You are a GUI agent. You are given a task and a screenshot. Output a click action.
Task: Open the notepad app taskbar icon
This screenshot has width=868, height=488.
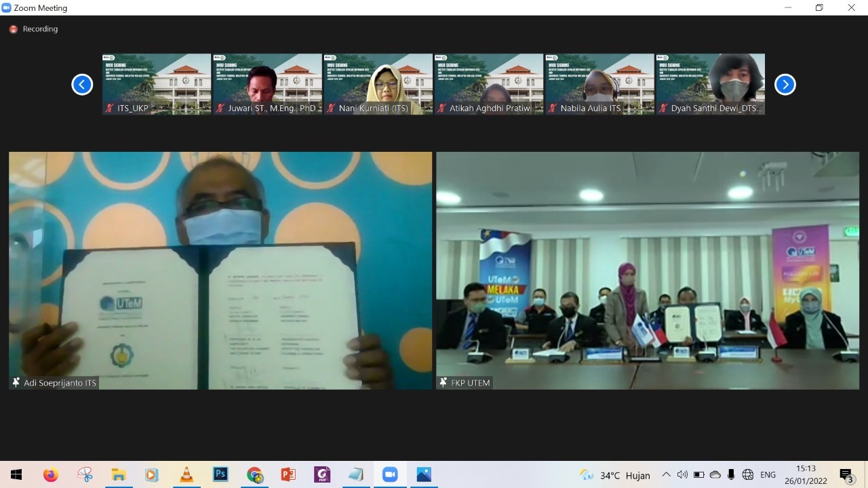point(356,474)
